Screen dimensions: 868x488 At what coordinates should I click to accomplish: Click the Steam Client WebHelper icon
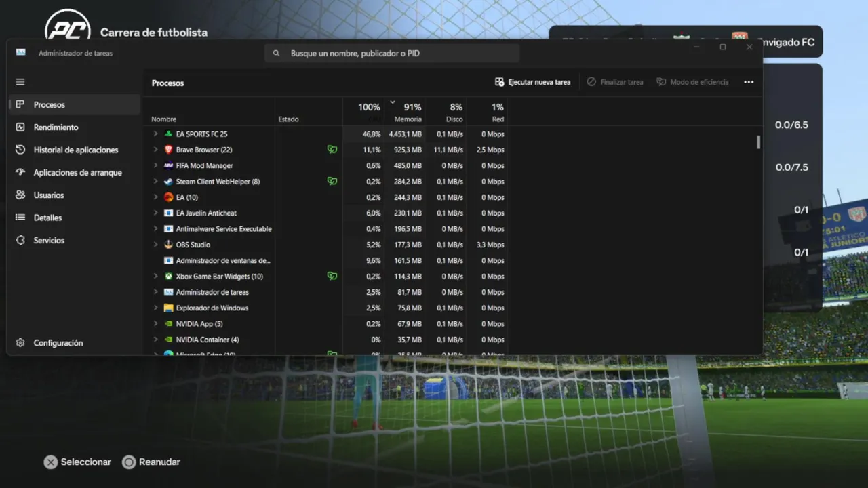click(x=168, y=182)
